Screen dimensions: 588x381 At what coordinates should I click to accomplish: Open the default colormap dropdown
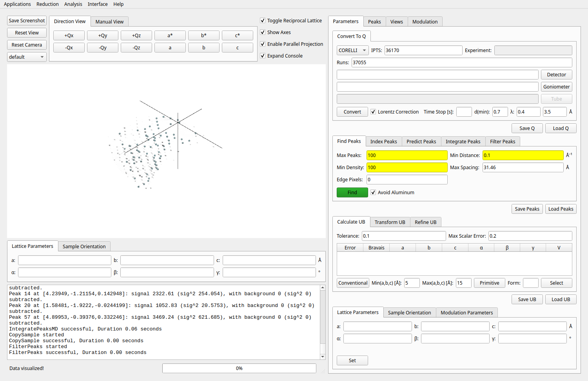tap(27, 57)
